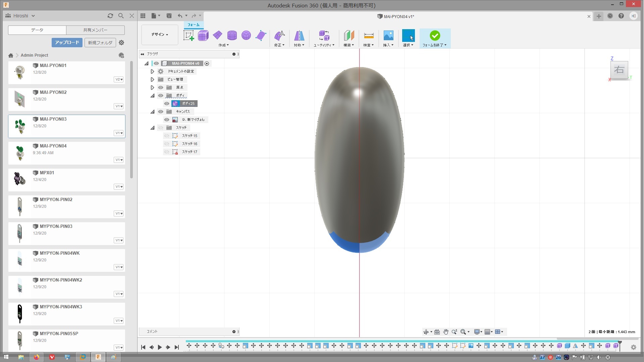The height and width of the screenshot is (362, 644).
Task: Collapse the スケッチ folder in browser
Action: (x=152, y=128)
